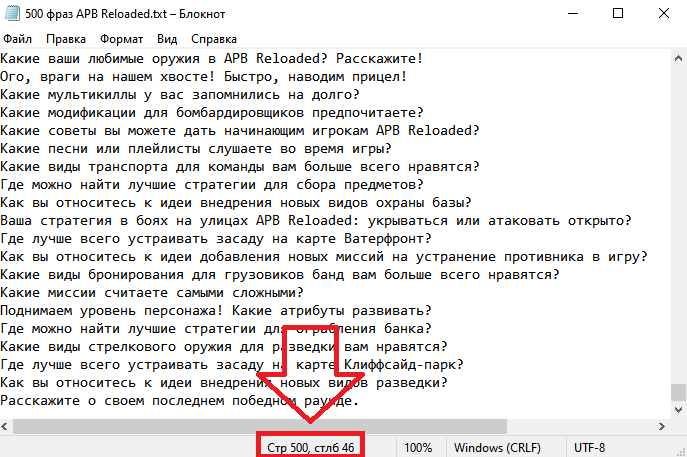Click the horizontal scrollbar thumb
Viewport: 687px width, 457px height.
point(260,426)
